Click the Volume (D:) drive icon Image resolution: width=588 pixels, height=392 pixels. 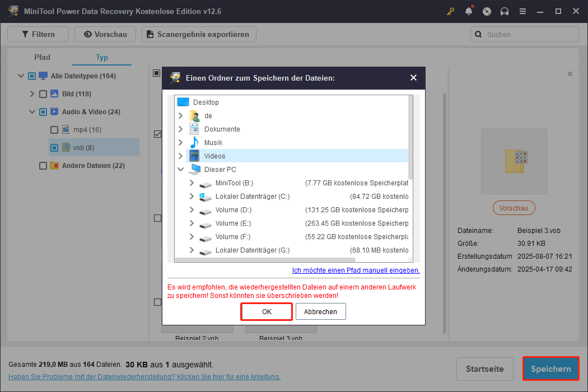coord(205,211)
